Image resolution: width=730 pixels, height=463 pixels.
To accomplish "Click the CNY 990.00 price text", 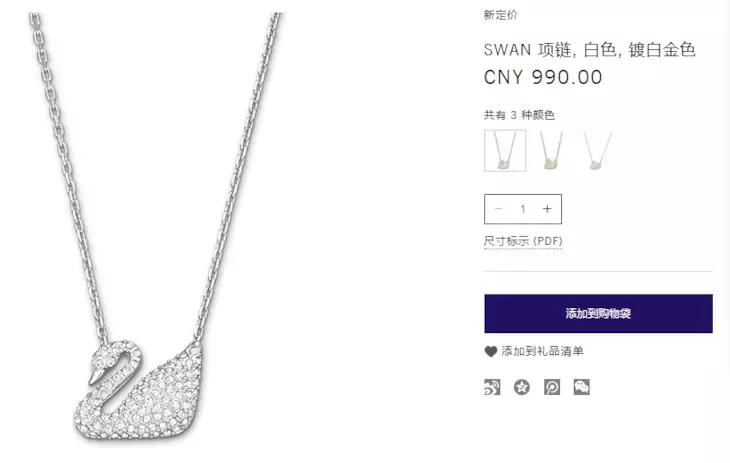I will tap(543, 77).
